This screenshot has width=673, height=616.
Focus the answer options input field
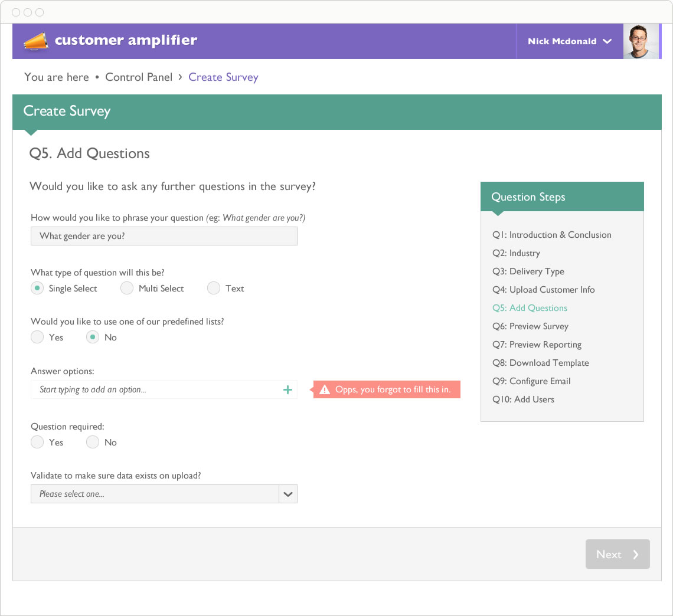click(164, 389)
